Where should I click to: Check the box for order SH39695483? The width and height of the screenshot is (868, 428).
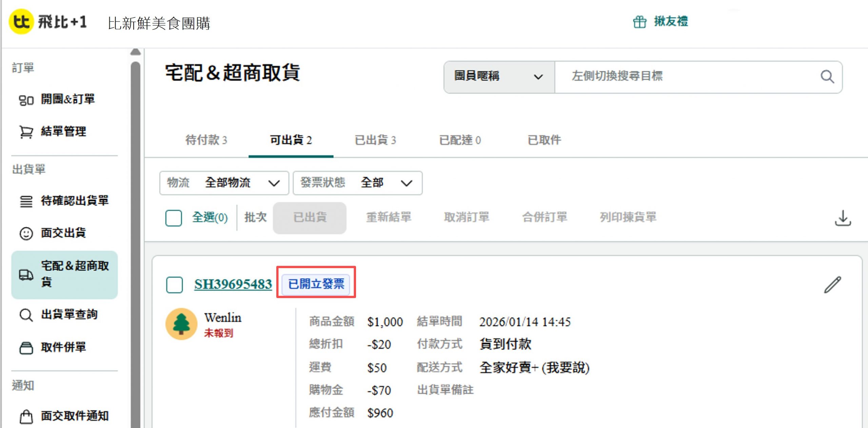click(x=174, y=284)
